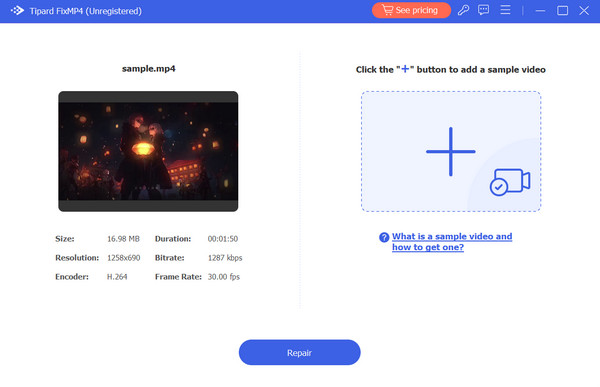Click the 00:01:50 duration value
Viewport: 600px width, 387px height.
tap(223, 239)
